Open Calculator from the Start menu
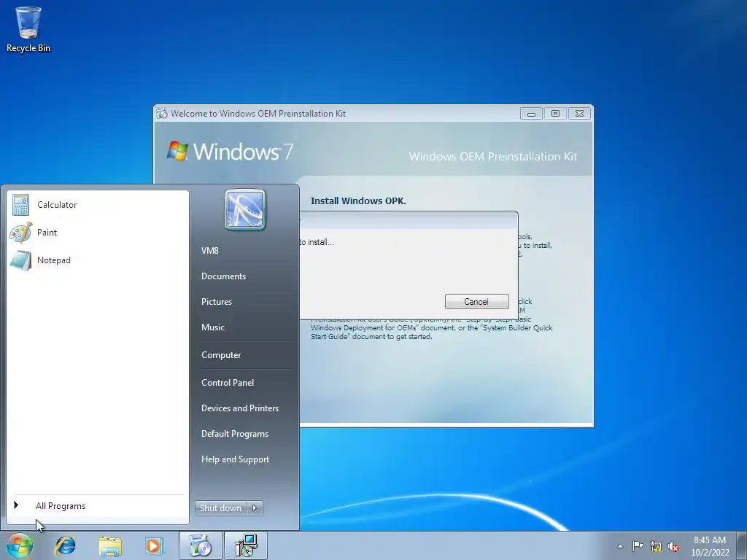The height and width of the screenshot is (560, 747). click(98, 205)
